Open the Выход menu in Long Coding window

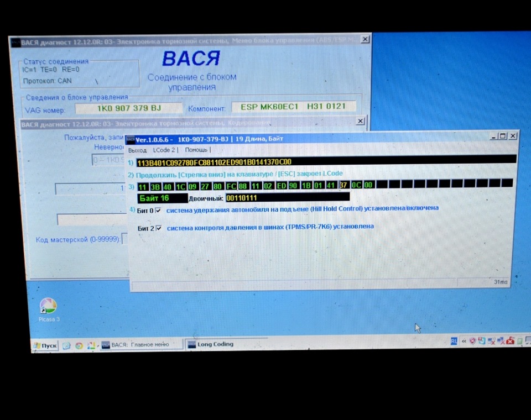pyautogui.click(x=137, y=150)
